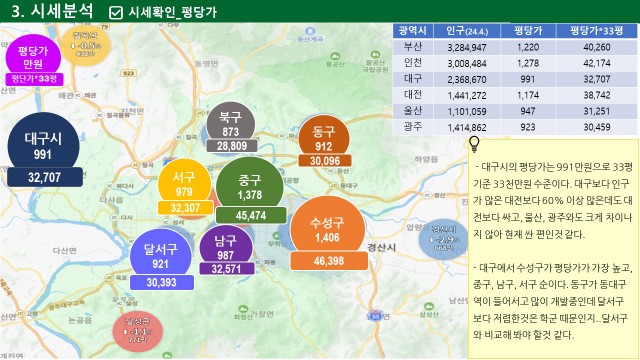Click the blue 달서구 921 circle
Image resolution: width=640 pixels, height=360 pixels.
click(161, 256)
